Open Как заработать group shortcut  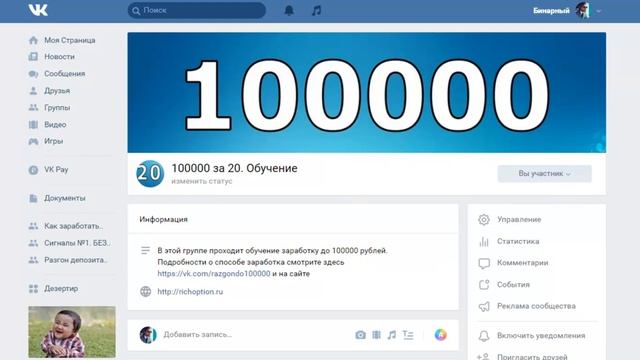click(73, 226)
